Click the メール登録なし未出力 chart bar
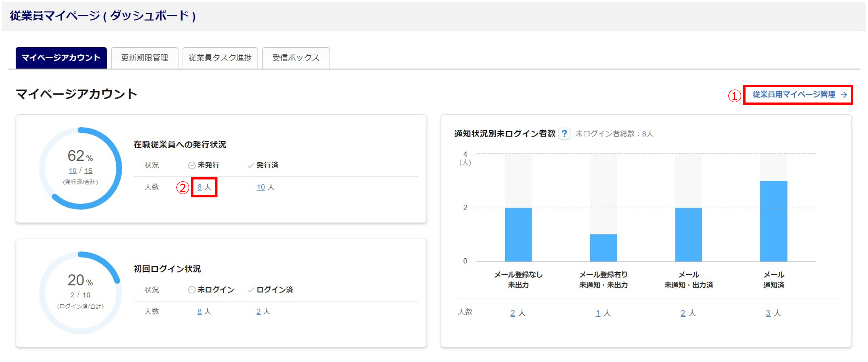The image size is (868, 362). 518,234
